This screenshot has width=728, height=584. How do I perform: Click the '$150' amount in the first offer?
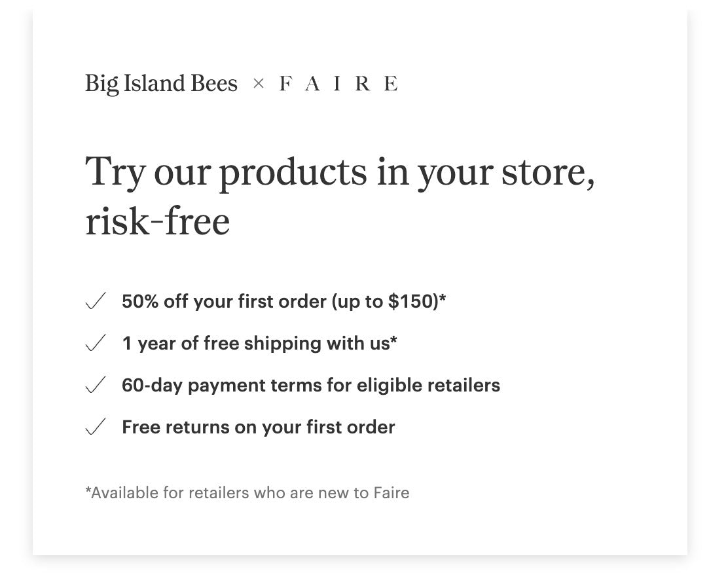411,301
